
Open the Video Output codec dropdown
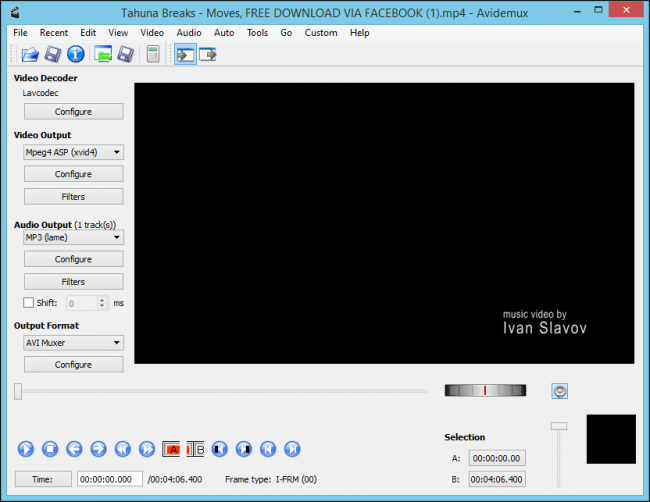point(73,152)
